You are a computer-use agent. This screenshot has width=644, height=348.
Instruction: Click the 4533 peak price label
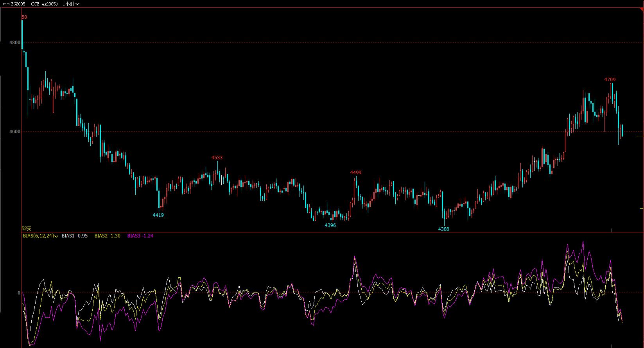(x=217, y=158)
